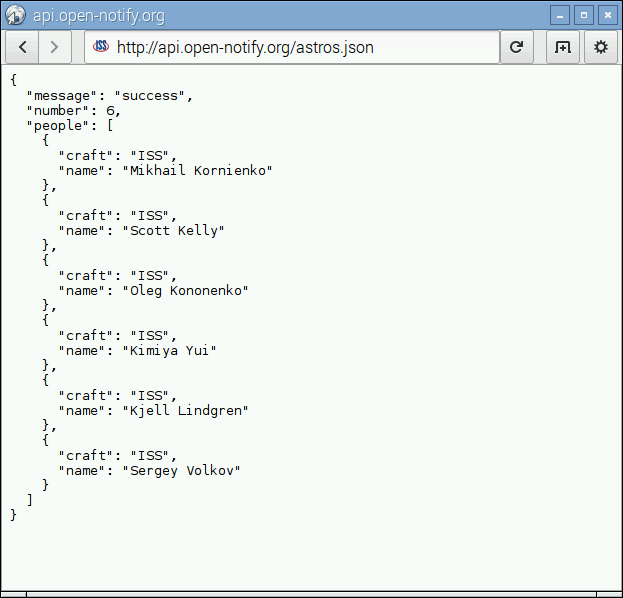Click the name "Kjell Lindgren"
Screen dimensions: 623x598
(x=185, y=411)
